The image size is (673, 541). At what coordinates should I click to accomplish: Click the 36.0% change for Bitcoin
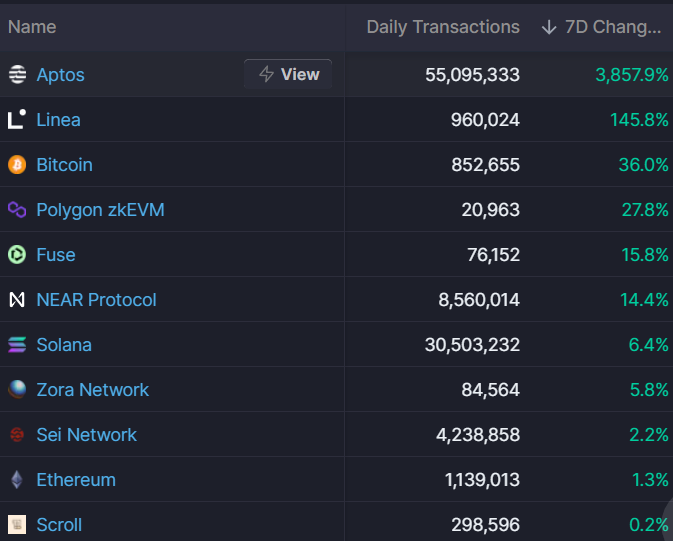pyautogui.click(x=643, y=165)
